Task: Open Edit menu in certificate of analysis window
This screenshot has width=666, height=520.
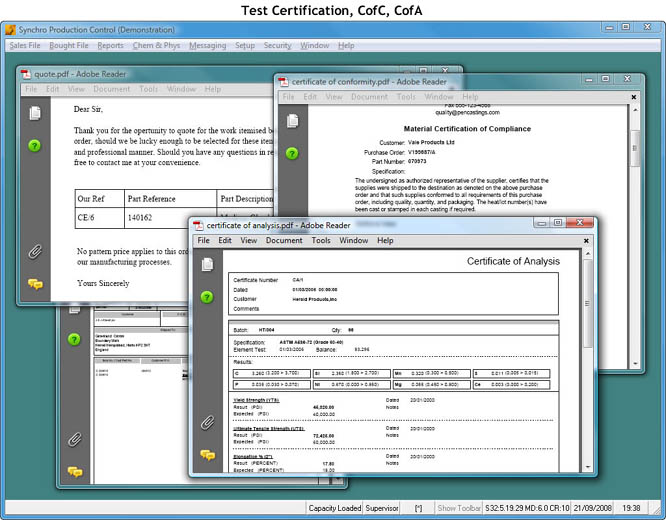Action: pos(225,240)
